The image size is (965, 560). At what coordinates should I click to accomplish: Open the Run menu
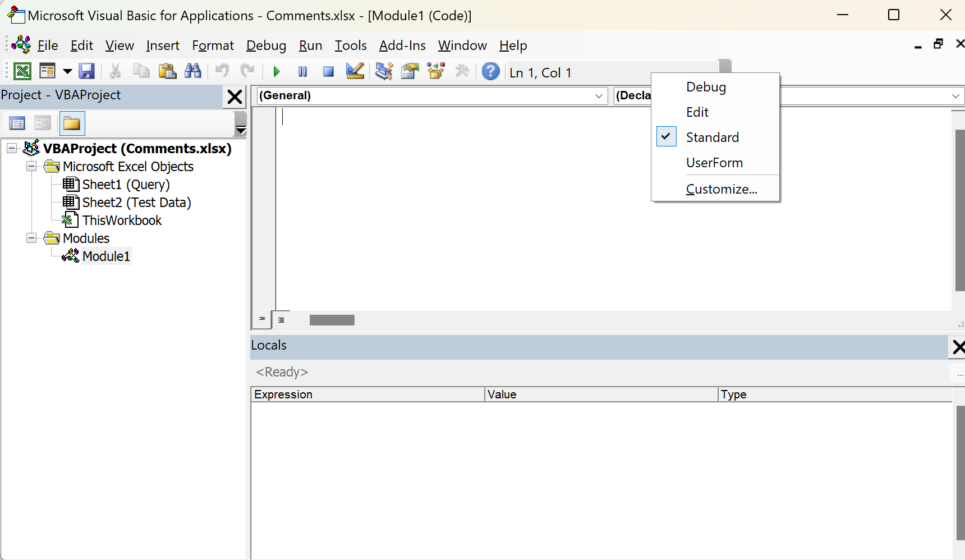310,45
